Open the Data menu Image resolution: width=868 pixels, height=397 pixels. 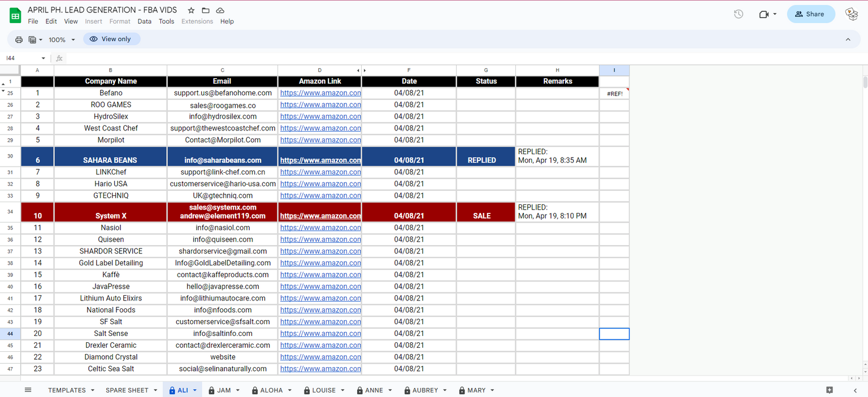pyautogui.click(x=145, y=21)
